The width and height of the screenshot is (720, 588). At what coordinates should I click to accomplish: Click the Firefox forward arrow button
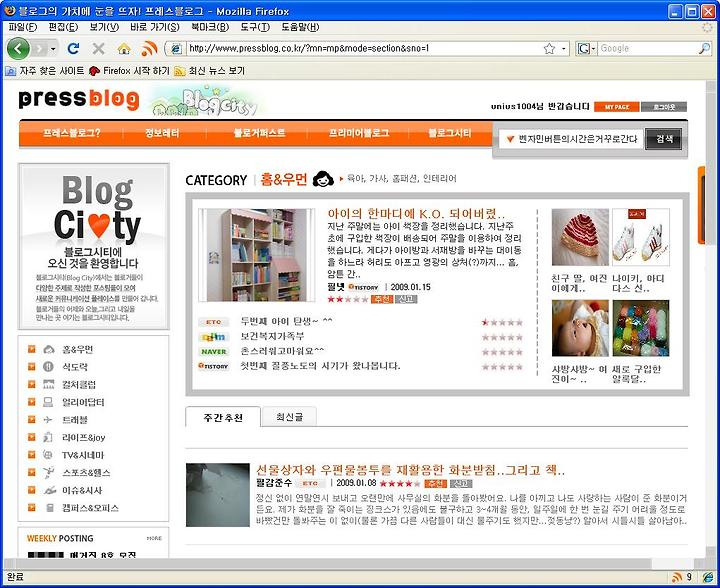pos(39,48)
